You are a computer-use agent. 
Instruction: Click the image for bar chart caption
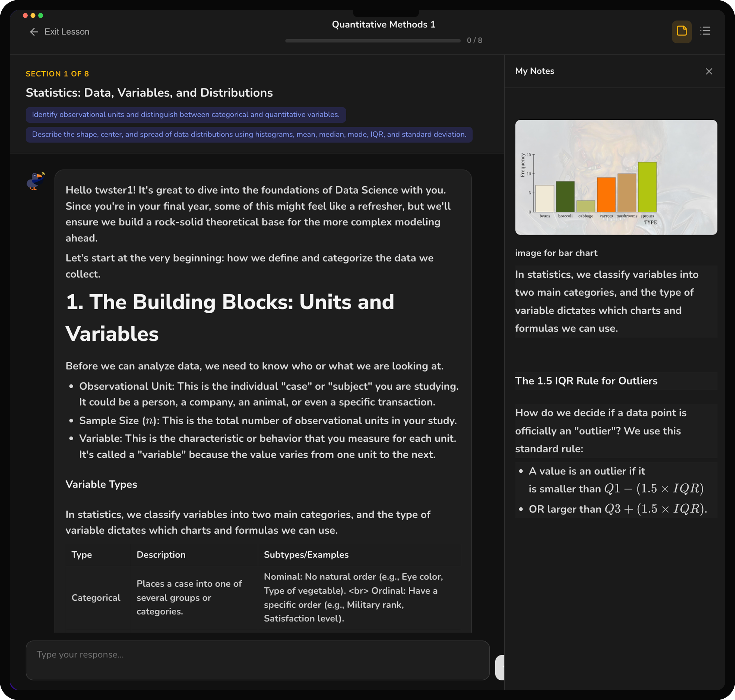pos(556,253)
